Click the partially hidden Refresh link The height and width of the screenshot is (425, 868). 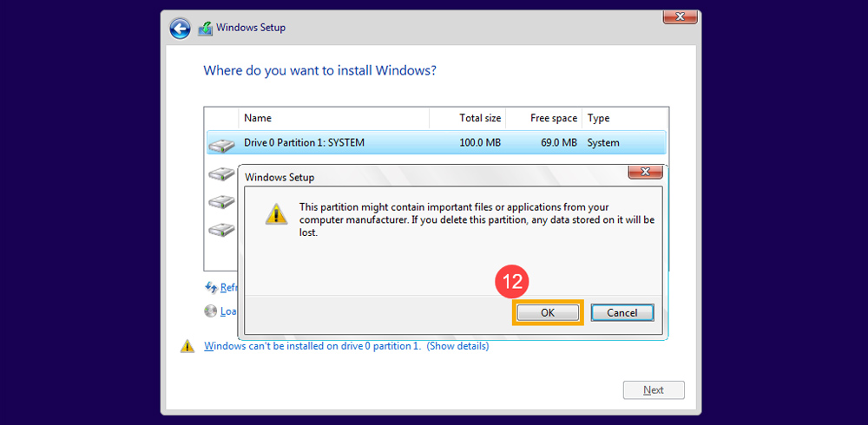228,288
